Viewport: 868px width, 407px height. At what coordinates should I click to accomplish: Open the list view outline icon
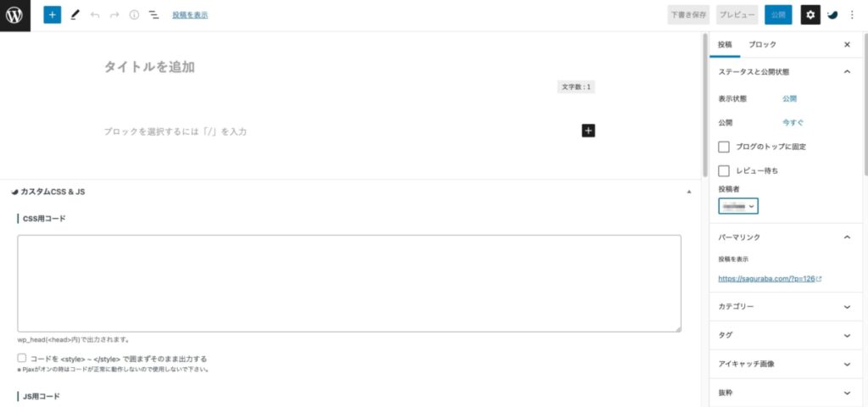154,15
